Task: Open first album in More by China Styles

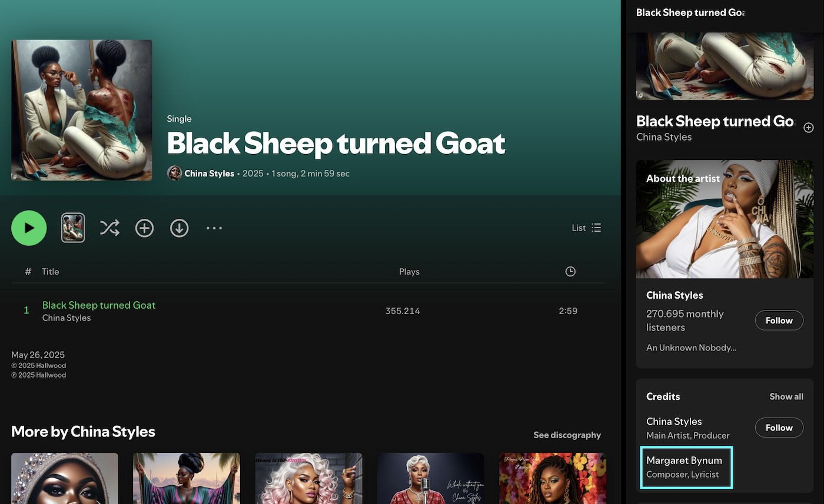Action: (x=65, y=478)
